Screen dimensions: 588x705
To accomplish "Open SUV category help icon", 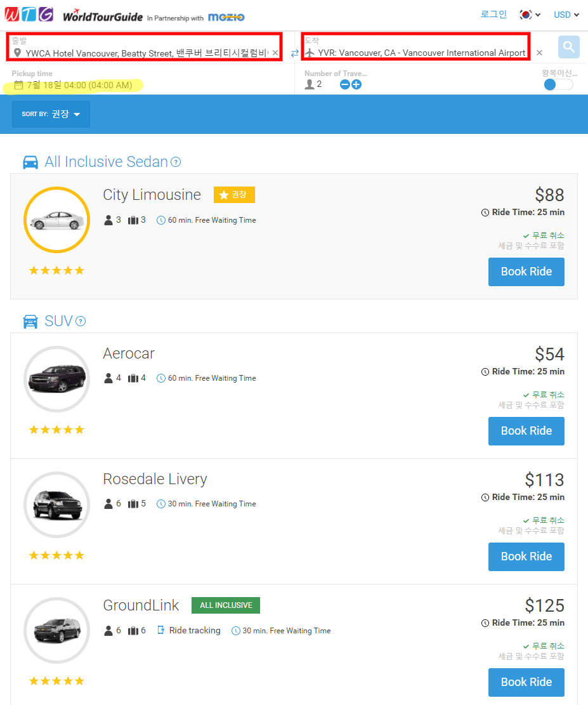I will [81, 321].
